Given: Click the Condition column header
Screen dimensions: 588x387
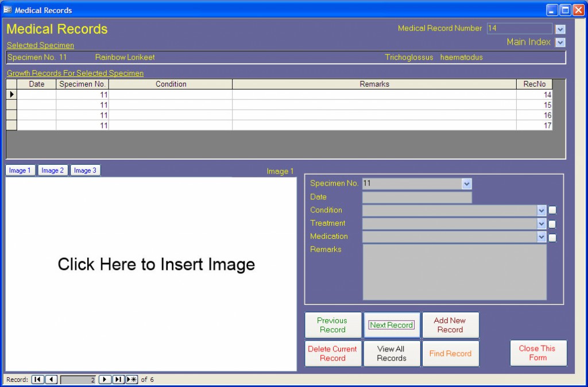Looking at the screenshot, I should click(171, 84).
